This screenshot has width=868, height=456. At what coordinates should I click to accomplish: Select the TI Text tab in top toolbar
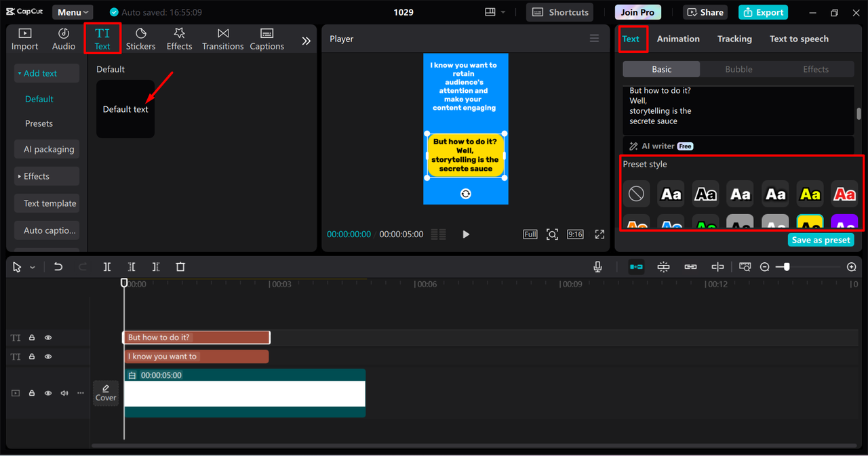102,39
